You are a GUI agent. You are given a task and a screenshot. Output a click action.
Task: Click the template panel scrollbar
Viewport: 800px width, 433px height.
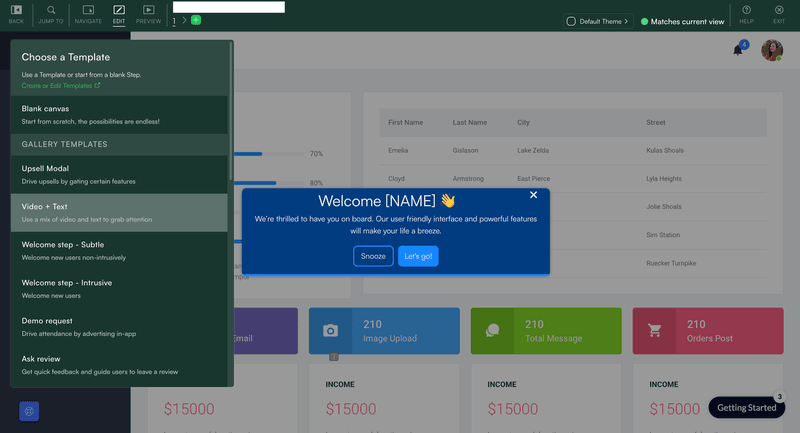coord(231,120)
